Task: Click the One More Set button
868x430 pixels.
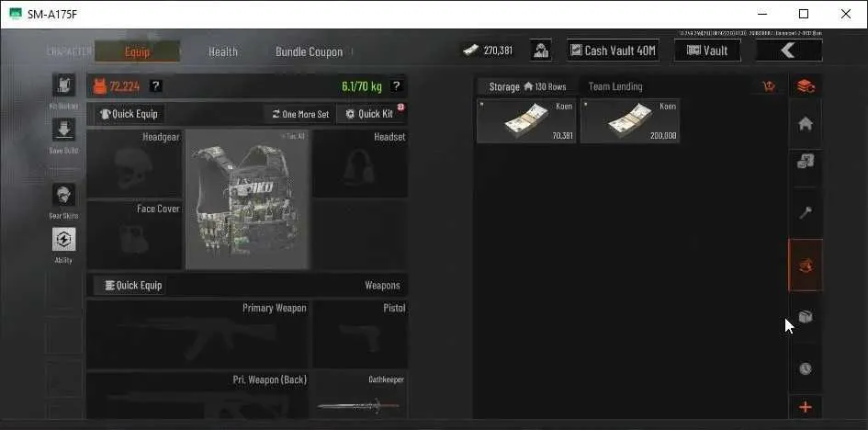Action: coord(300,114)
